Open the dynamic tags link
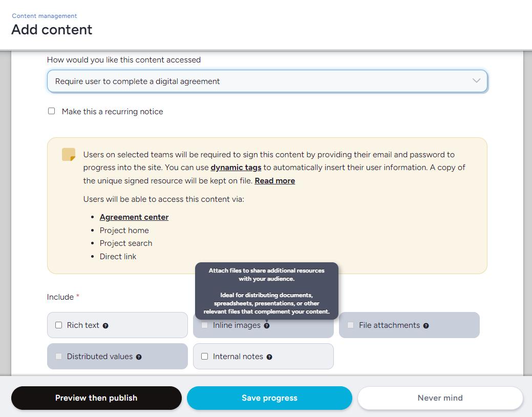 pos(236,168)
